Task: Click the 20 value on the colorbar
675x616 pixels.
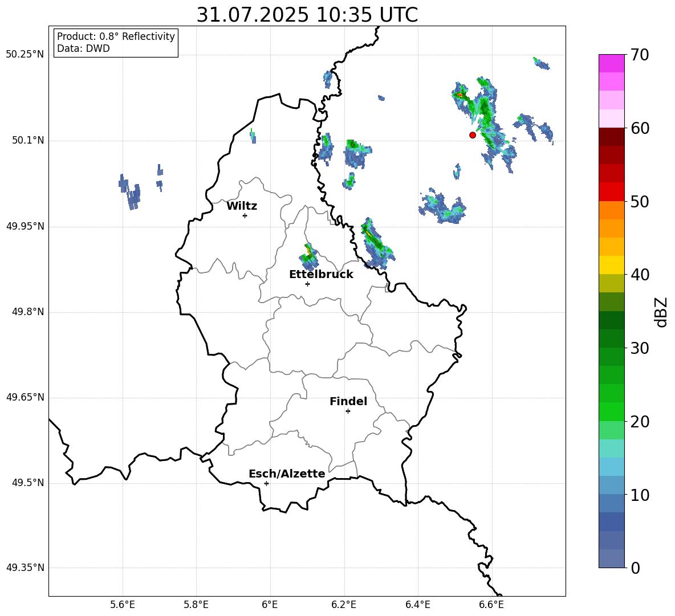Action: pos(640,422)
